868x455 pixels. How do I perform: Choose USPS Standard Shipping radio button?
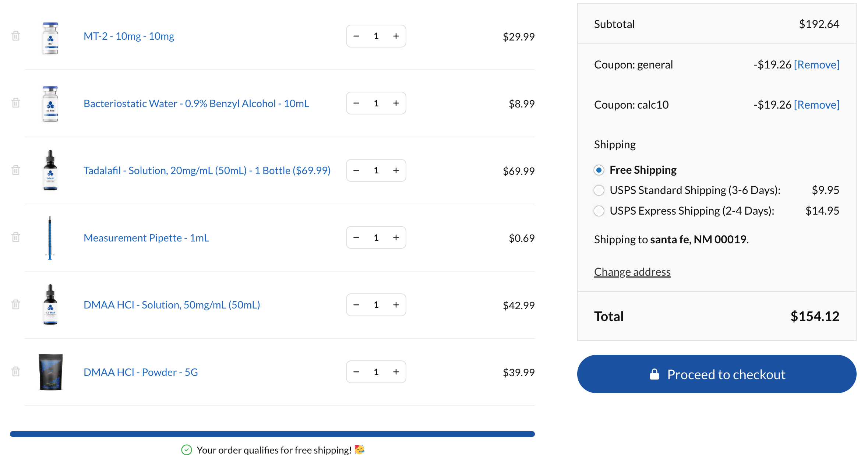[599, 190]
